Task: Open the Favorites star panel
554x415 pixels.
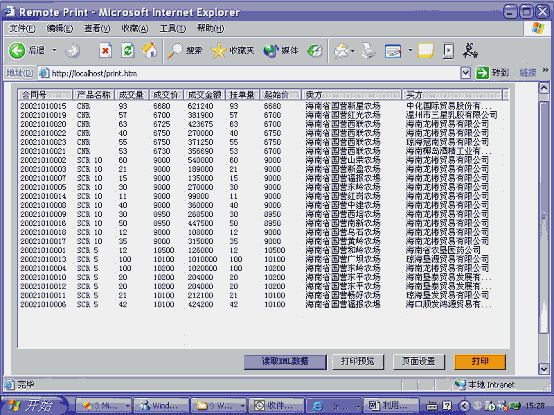Action: click(x=218, y=51)
